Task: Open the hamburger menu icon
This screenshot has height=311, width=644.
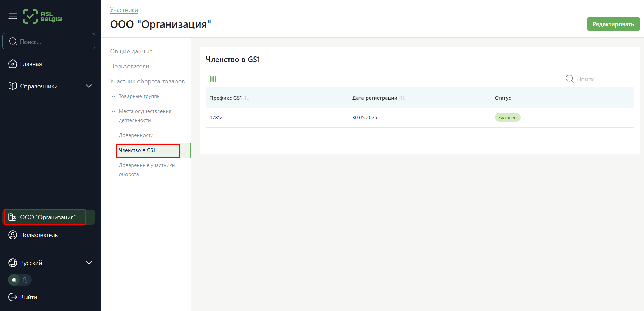Action: (13, 16)
